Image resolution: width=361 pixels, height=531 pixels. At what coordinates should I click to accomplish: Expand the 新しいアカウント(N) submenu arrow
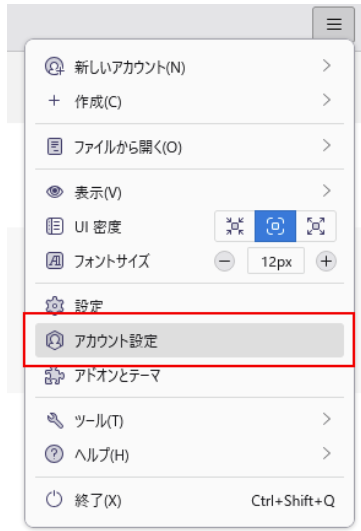point(326,66)
